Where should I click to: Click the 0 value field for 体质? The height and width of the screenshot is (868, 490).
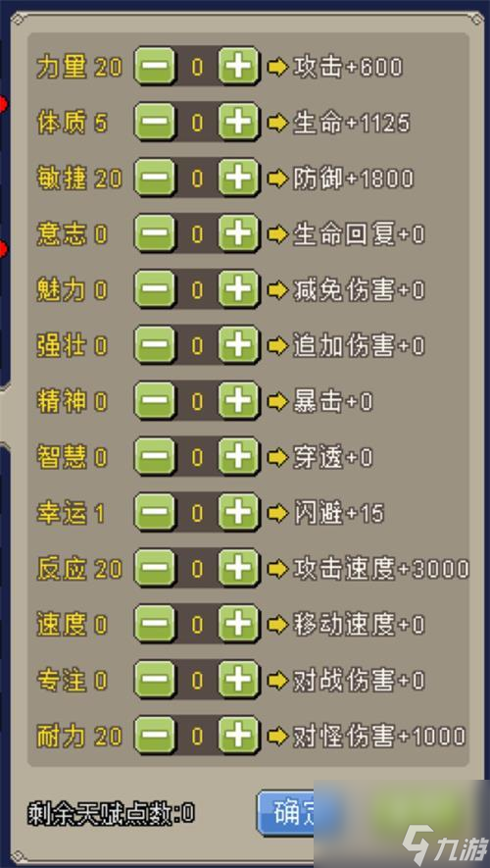(197, 123)
